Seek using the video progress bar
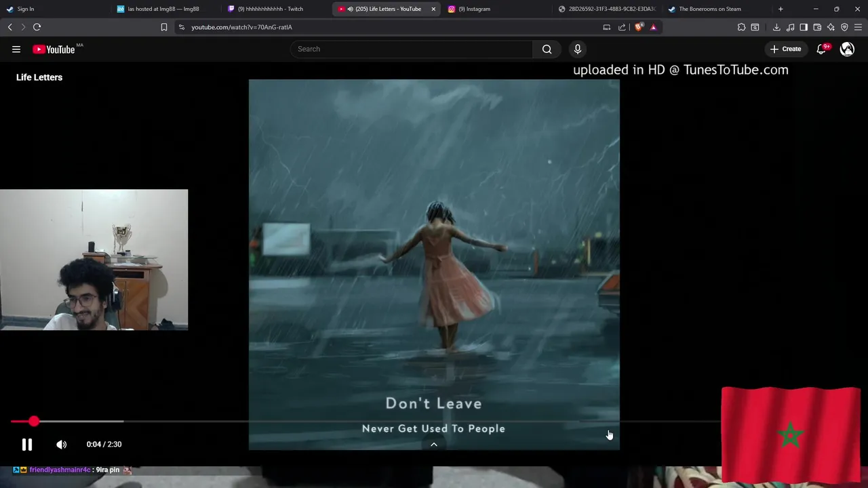Image resolution: width=868 pixels, height=488 pixels. [x=366, y=422]
